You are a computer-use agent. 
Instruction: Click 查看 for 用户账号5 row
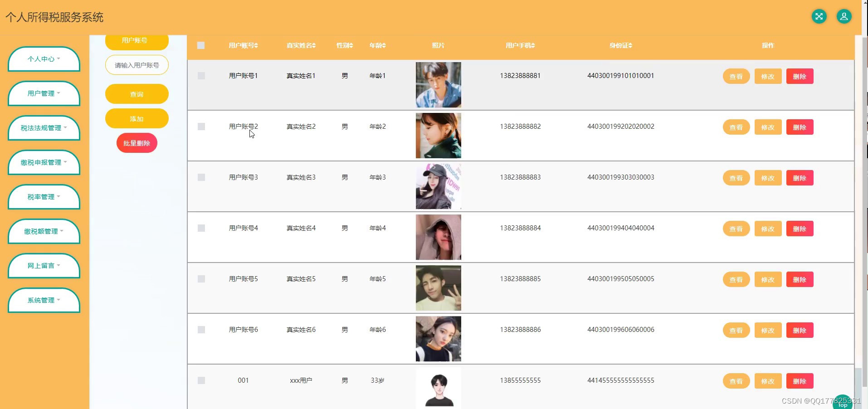(736, 279)
